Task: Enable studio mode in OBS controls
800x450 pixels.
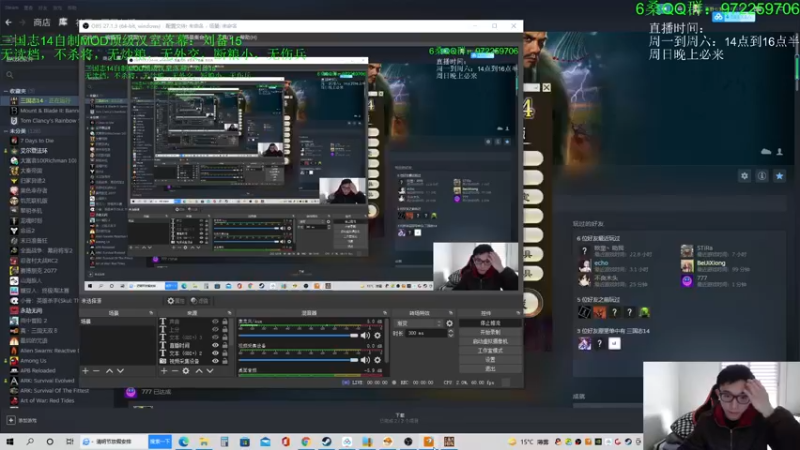Action: coord(490,351)
